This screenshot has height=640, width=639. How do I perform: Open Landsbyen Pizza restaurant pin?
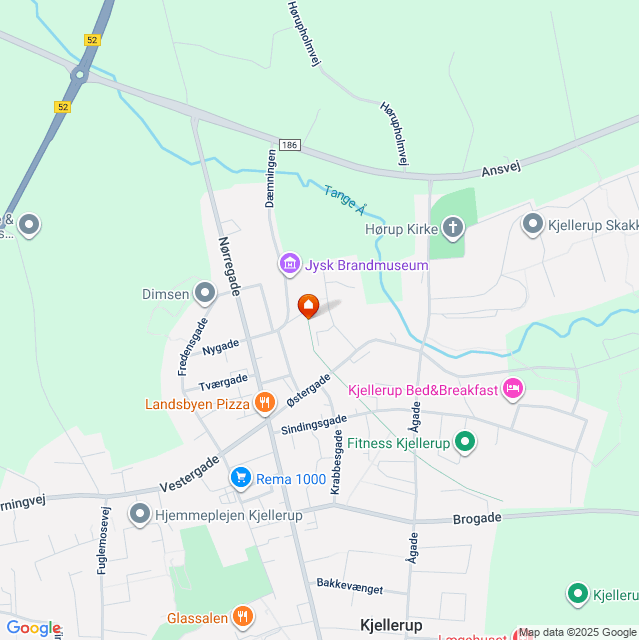point(265,403)
